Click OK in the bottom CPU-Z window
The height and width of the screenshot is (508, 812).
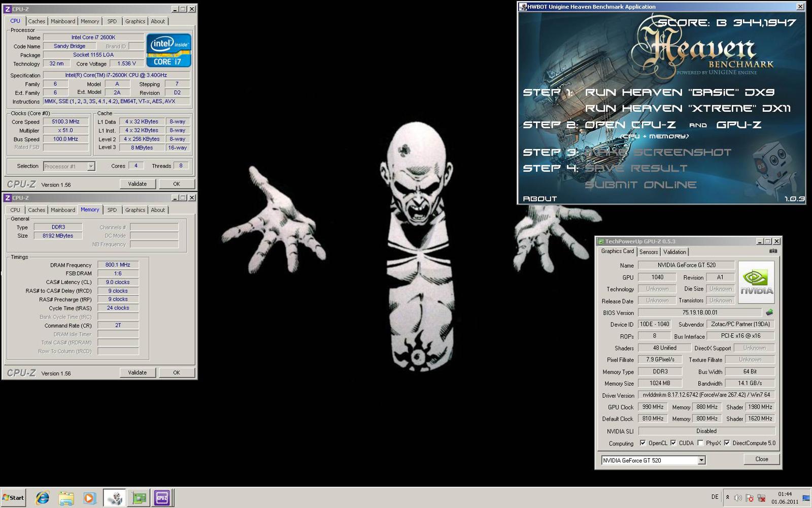pos(177,372)
